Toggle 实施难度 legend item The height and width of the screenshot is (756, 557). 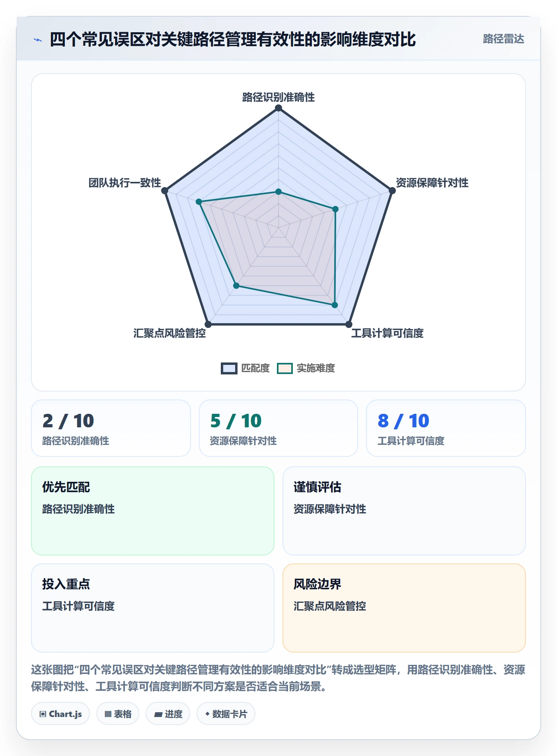click(306, 368)
